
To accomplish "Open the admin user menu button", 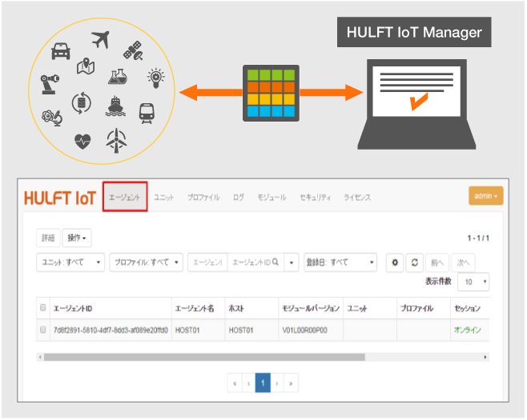I will click(485, 196).
